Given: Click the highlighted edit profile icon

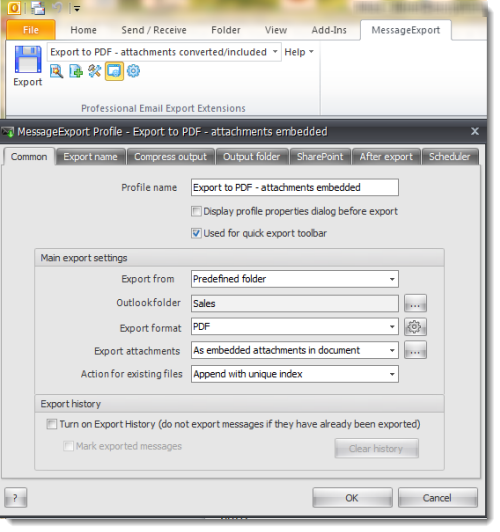Looking at the screenshot, I should pyautogui.click(x=114, y=71).
